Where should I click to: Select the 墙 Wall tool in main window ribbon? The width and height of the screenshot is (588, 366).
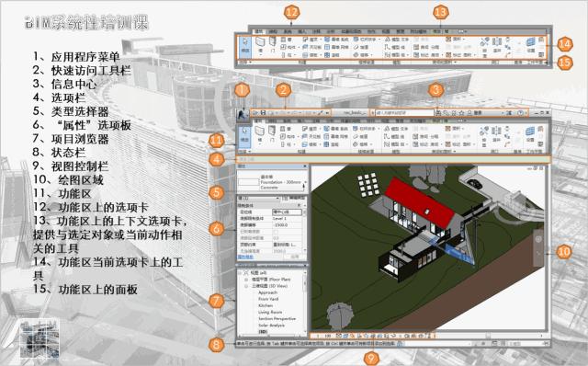click(x=259, y=134)
